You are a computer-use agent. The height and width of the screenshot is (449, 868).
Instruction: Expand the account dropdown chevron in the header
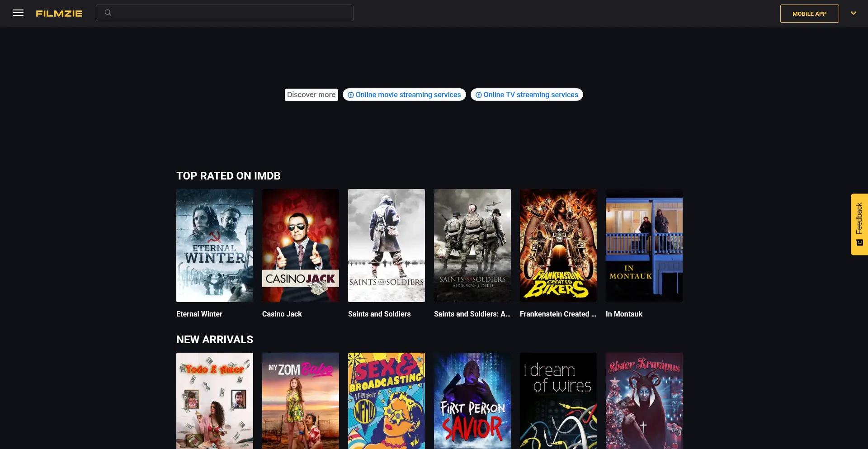(854, 13)
